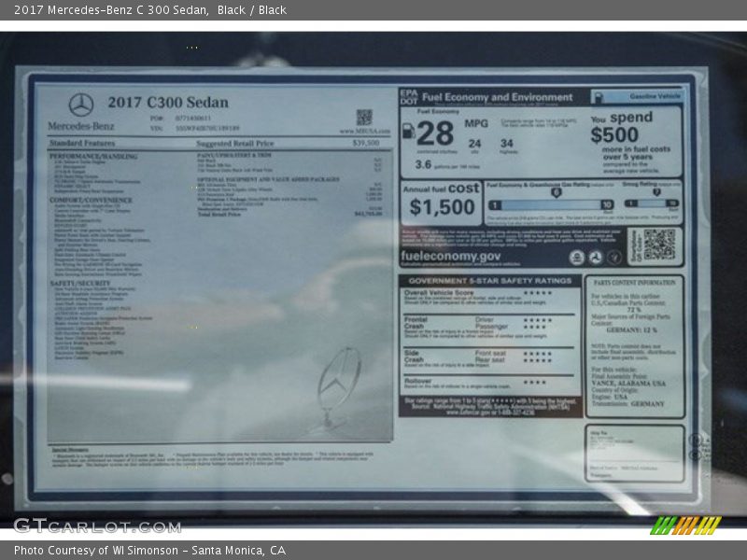Screen dimensions: 747x560
Task: Click the Overall Vehicle Score star rating
Action: [x=538, y=293]
